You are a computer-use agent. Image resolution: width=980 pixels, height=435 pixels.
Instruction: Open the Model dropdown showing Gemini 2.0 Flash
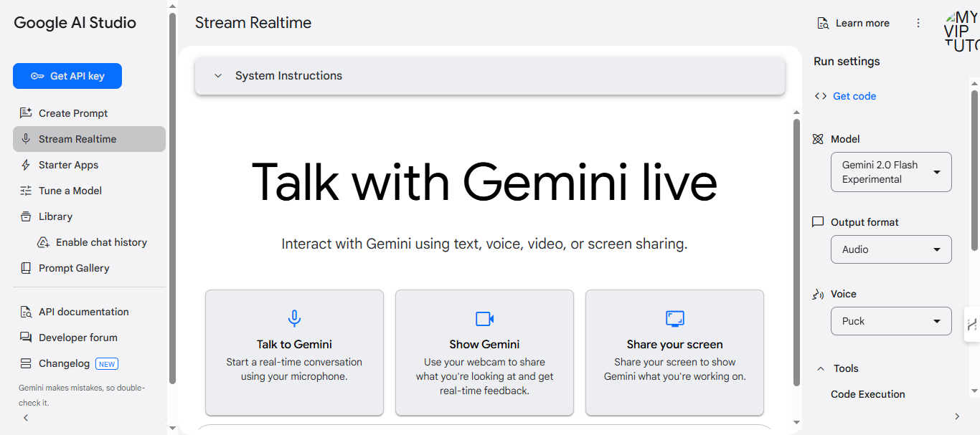(x=891, y=172)
